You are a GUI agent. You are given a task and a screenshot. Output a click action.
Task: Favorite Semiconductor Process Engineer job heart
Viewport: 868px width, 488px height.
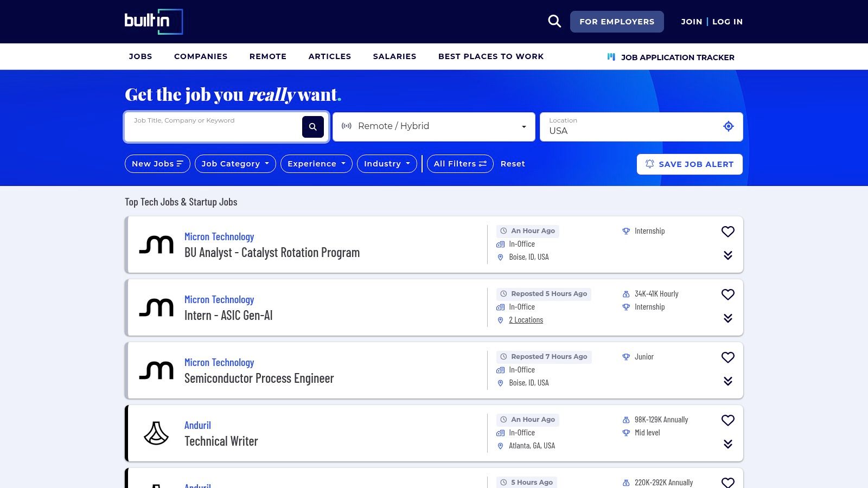(728, 357)
